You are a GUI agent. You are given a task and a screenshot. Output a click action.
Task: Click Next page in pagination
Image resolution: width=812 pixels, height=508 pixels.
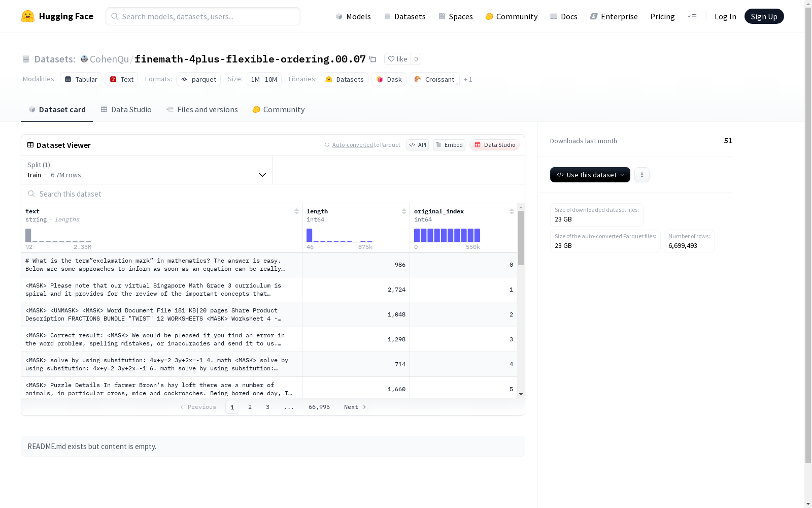355,407
